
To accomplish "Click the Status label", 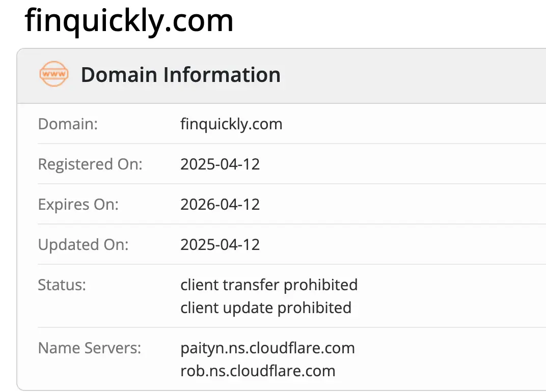I will pyautogui.click(x=62, y=285).
